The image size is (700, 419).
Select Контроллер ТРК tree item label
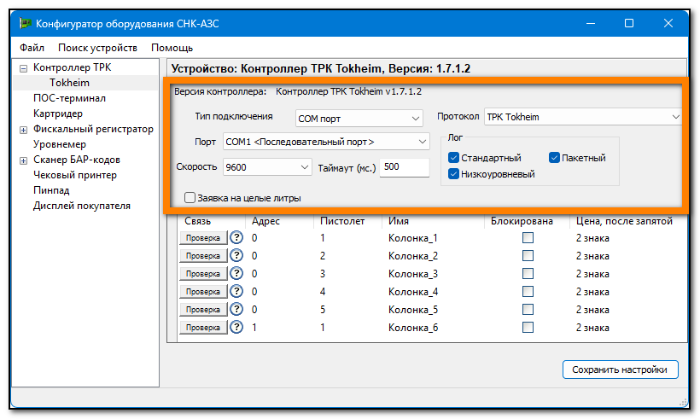click(x=72, y=67)
